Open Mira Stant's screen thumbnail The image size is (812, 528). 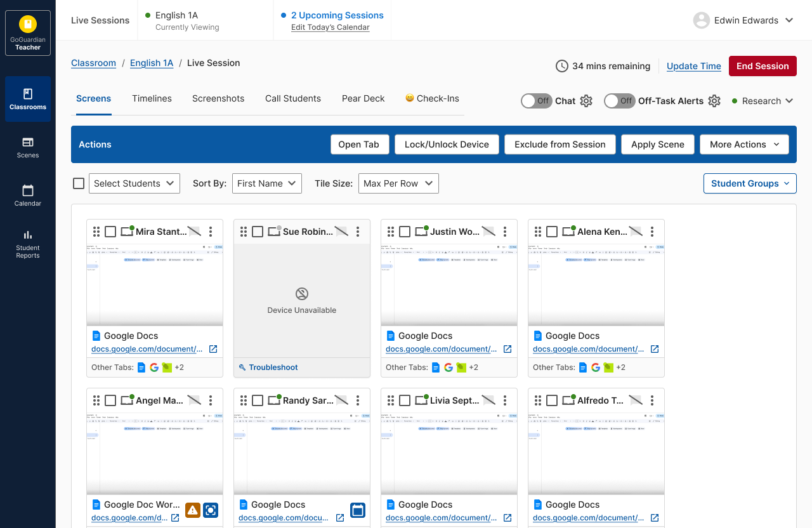[x=155, y=285]
